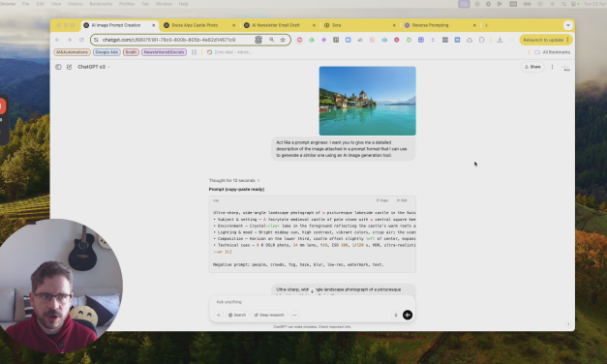Switch to the AI Image Prompt Creation tab

pyautogui.click(x=120, y=25)
